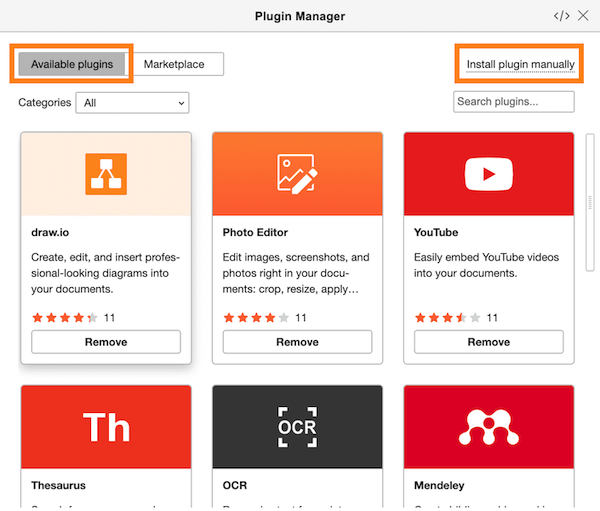Focus the Search plugins field
The height and width of the screenshot is (511, 600).
click(514, 102)
